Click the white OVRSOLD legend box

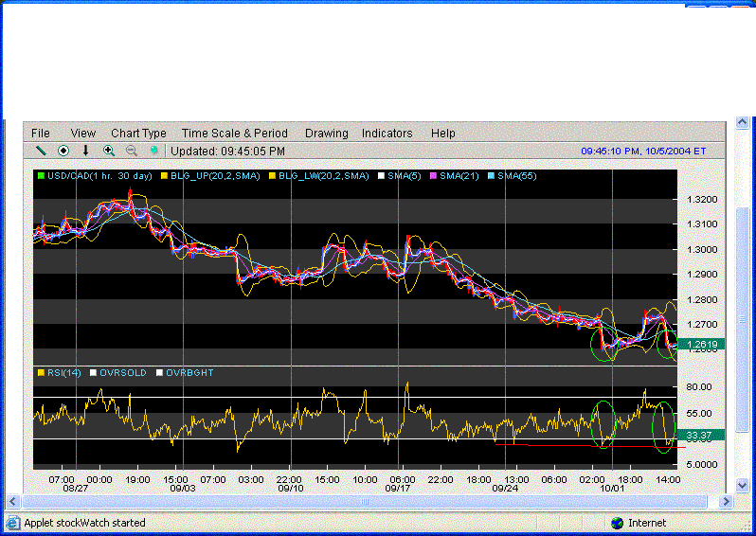[93, 373]
